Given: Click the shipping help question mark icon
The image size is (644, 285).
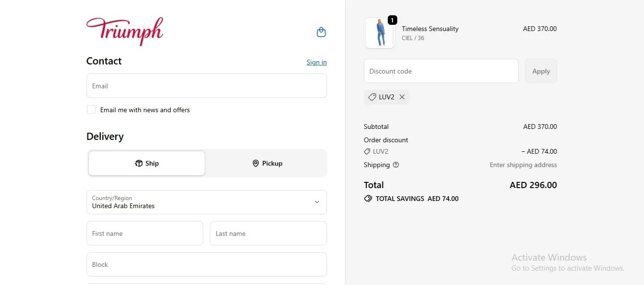Looking at the screenshot, I should (x=396, y=165).
